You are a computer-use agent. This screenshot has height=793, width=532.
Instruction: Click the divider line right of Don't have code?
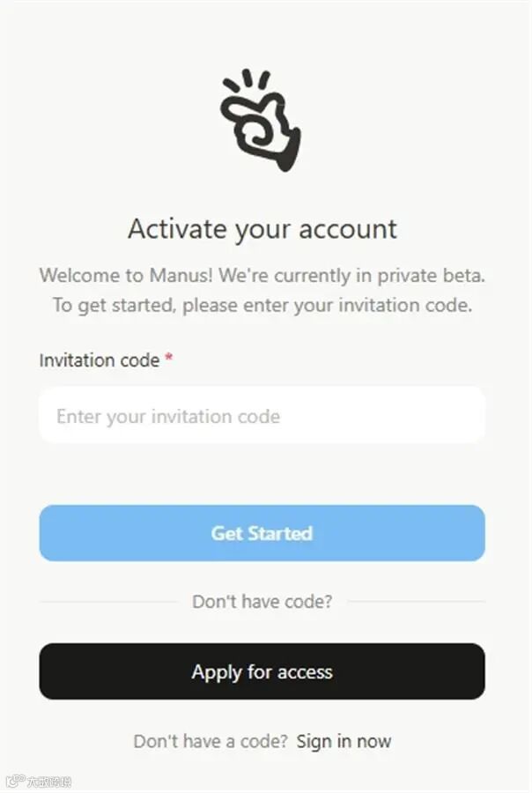click(x=417, y=602)
